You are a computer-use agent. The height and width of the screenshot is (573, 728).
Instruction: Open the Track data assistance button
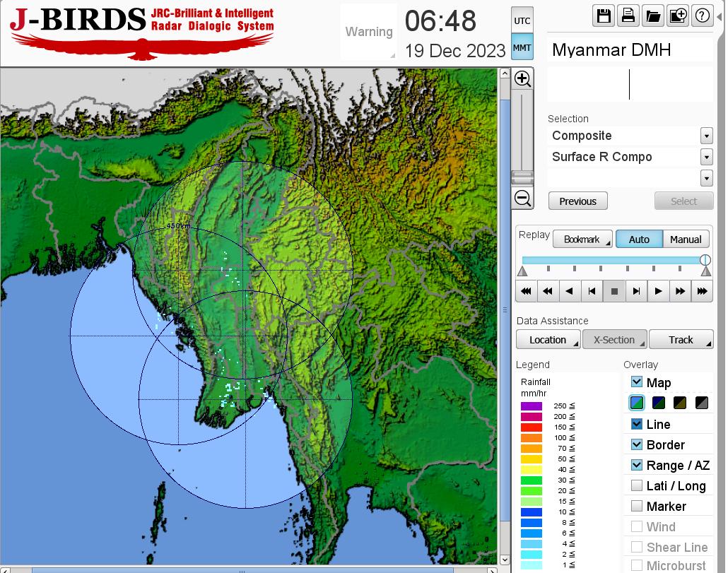pyautogui.click(x=681, y=340)
